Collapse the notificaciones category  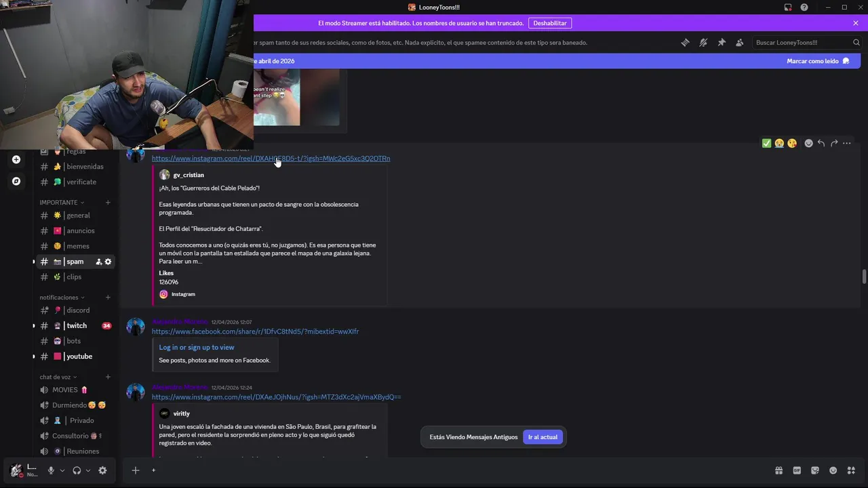pos(62,298)
